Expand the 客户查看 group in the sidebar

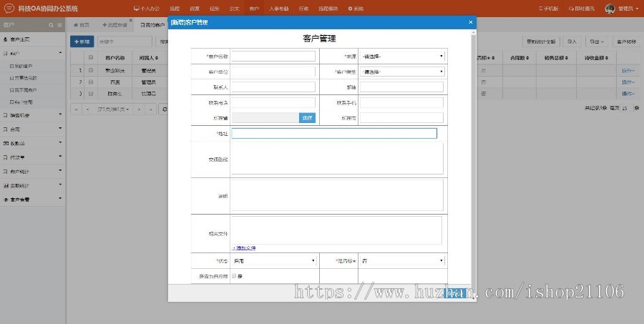[32, 199]
